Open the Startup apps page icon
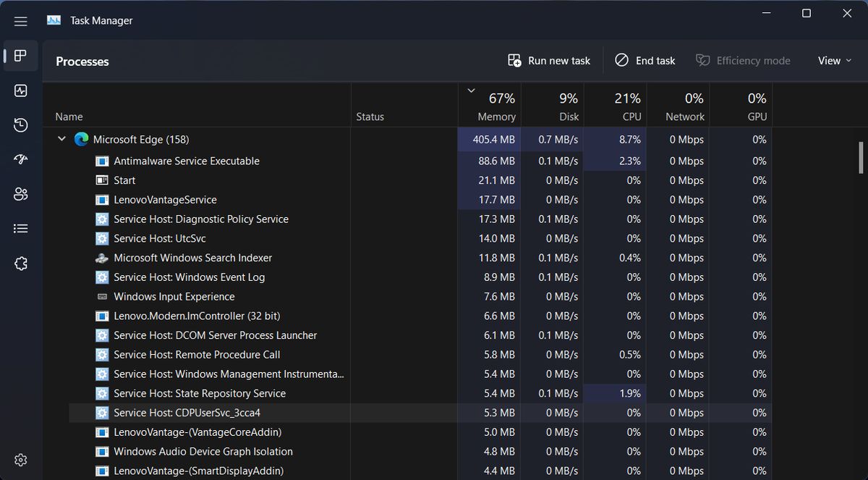Screen dimensions: 868x480 click(20, 159)
